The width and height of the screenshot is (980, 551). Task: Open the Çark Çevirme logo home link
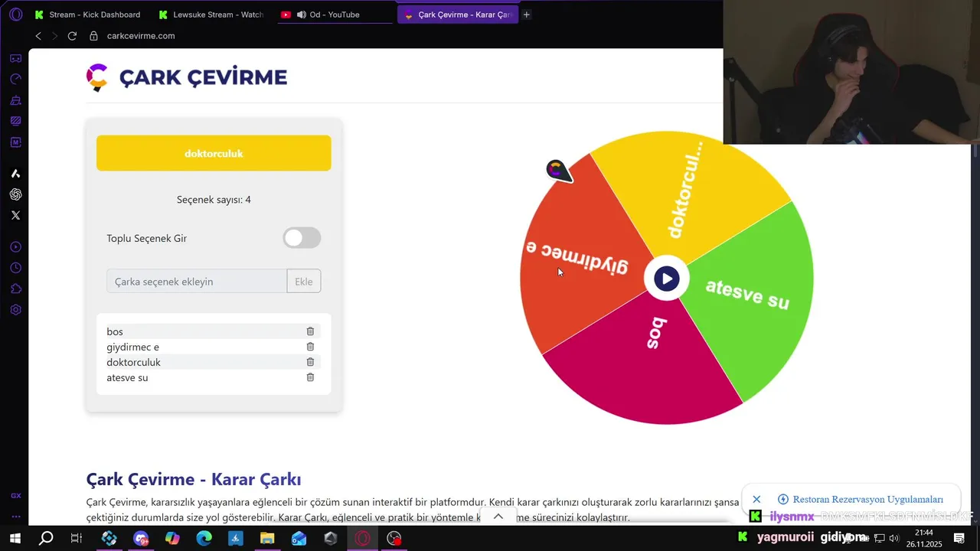click(x=187, y=77)
